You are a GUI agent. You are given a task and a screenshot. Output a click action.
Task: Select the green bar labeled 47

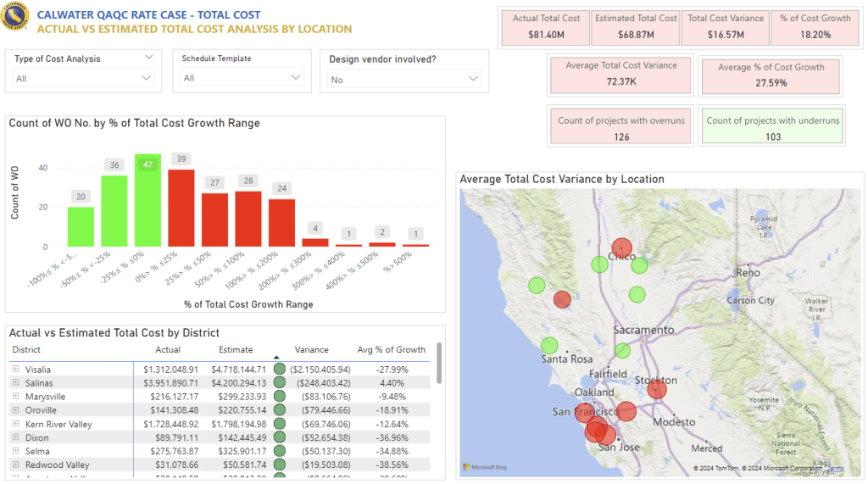tap(147, 200)
